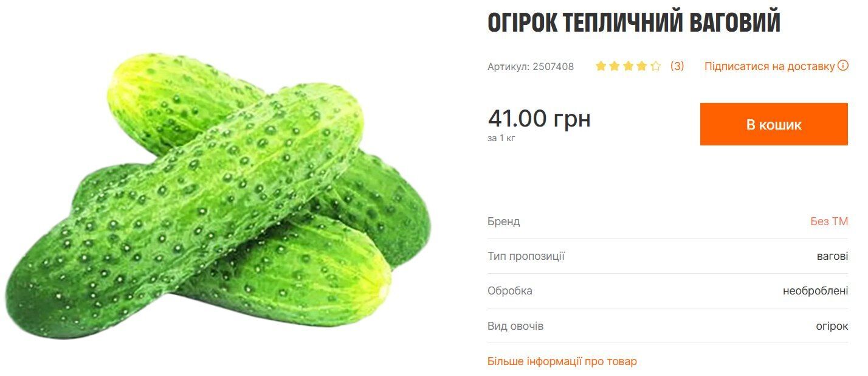Click the info icon next to delivery subscription
The height and width of the screenshot is (376, 868).
[844, 66]
